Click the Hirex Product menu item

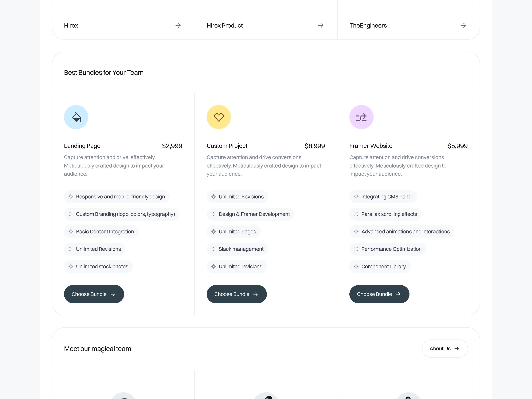(266, 25)
